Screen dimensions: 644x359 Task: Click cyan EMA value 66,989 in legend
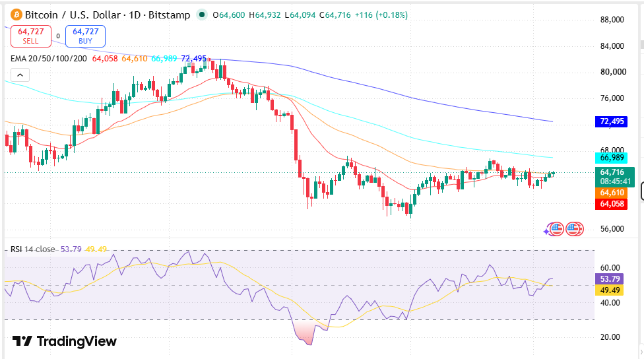(x=164, y=59)
